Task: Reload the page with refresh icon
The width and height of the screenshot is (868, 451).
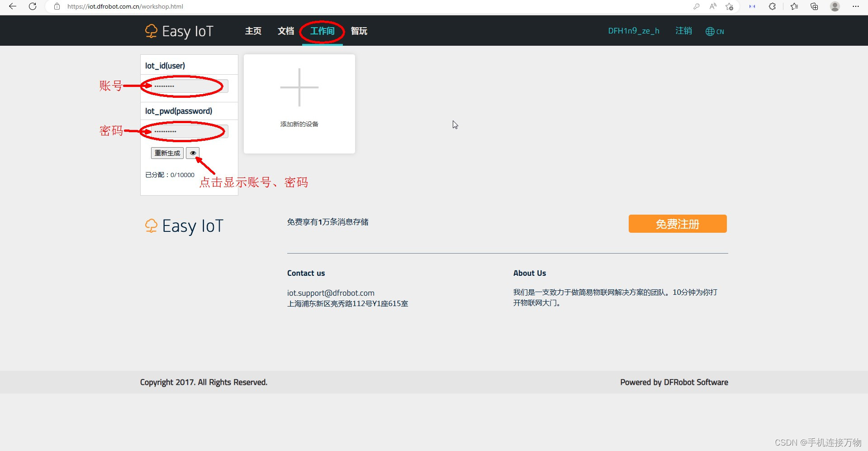Action: click(x=33, y=6)
